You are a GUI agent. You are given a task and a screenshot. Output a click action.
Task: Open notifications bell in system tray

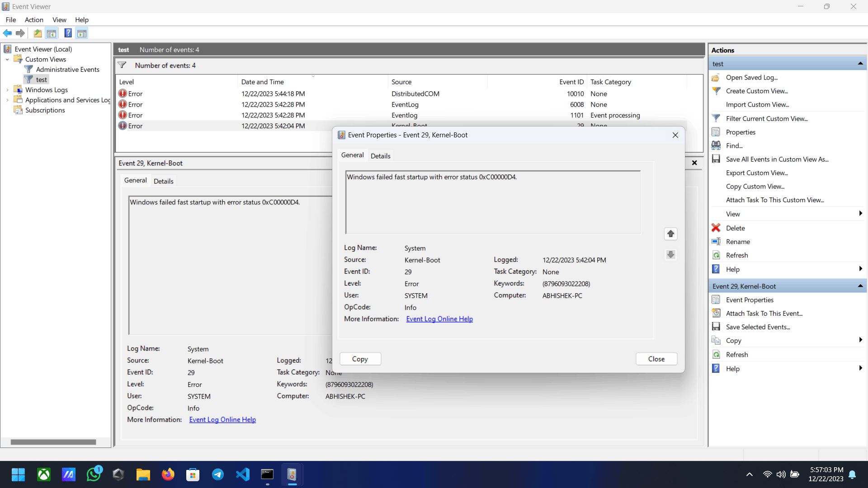852,474
